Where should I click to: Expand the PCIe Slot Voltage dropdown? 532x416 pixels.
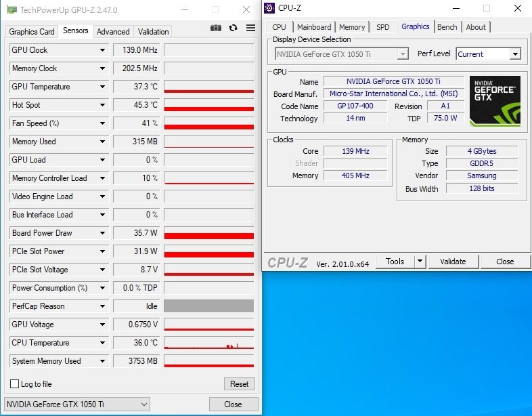tap(102, 270)
